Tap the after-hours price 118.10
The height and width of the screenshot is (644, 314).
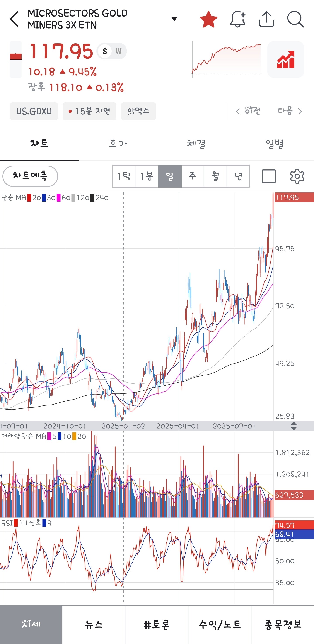66,88
